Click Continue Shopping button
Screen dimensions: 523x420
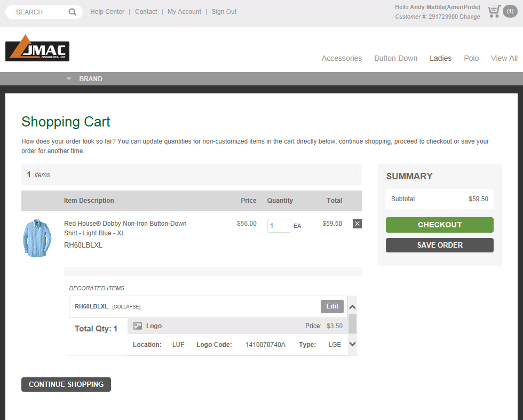(66, 384)
